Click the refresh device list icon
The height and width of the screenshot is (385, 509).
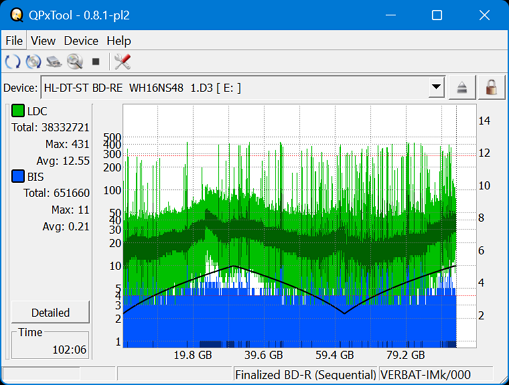tap(13, 62)
